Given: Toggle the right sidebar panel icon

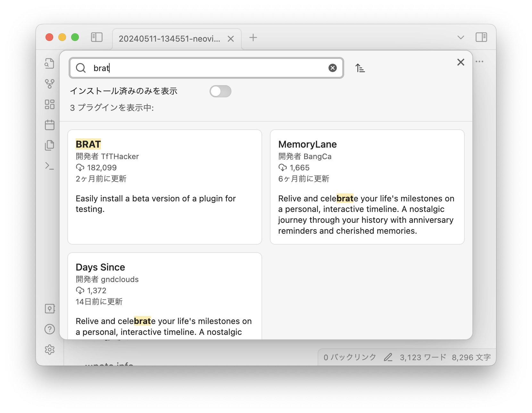Looking at the screenshot, I should pyautogui.click(x=481, y=37).
